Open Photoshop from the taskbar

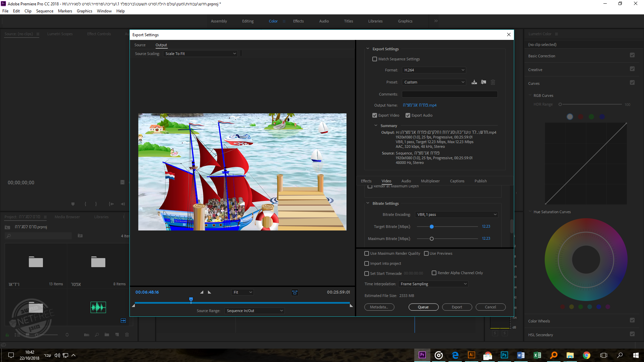pyautogui.click(x=504, y=355)
